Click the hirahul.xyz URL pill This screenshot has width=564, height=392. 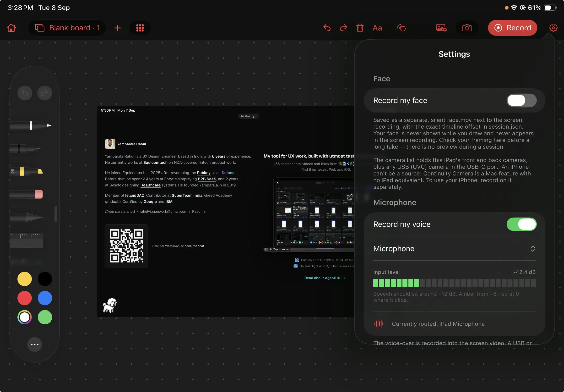coord(248,116)
